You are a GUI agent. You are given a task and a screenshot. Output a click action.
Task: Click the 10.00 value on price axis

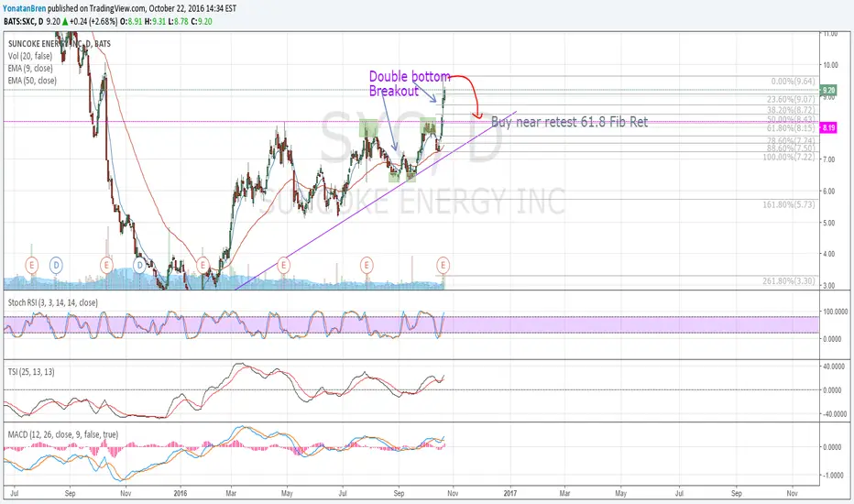click(830, 65)
